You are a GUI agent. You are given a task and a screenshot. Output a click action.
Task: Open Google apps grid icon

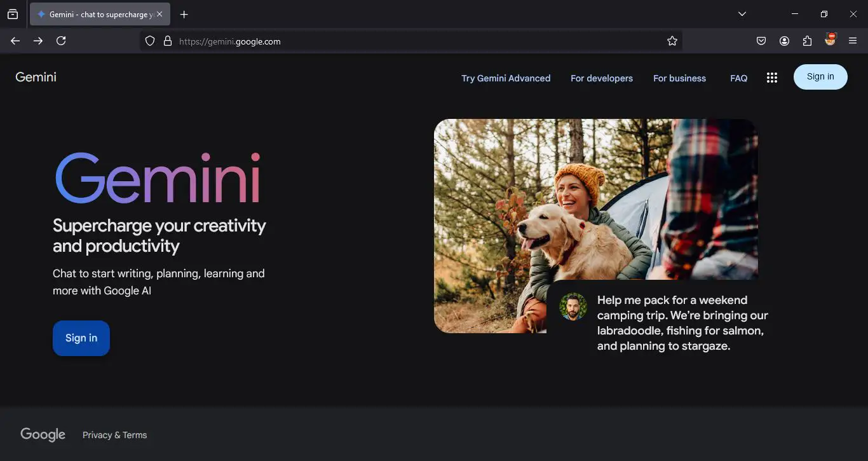point(772,78)
